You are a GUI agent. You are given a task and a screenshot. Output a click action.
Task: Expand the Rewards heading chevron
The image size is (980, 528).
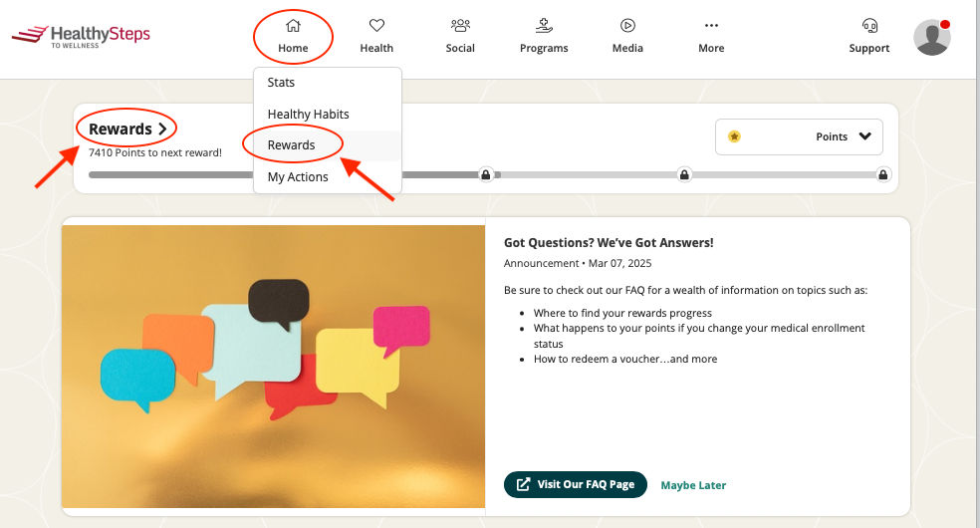tap(162, 130)
